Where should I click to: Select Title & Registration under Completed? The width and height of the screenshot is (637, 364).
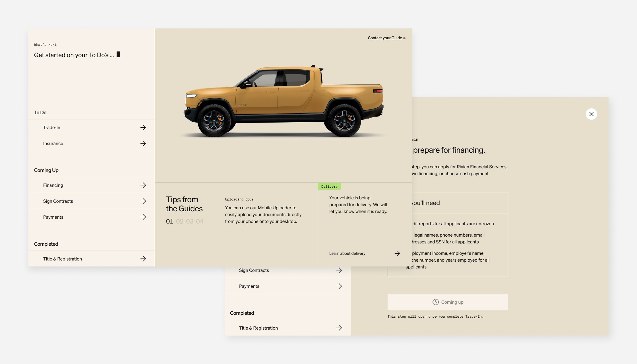click(62, 259)
